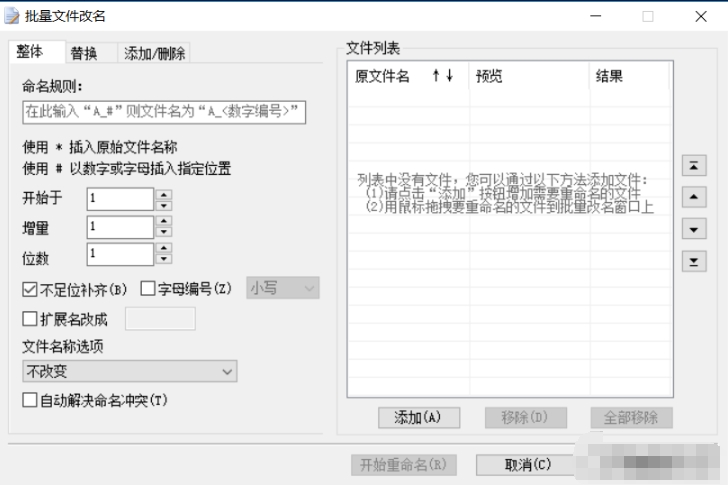Click the 开始重命名(R) button
The image size is (728, 485).
tap(403, 465)
